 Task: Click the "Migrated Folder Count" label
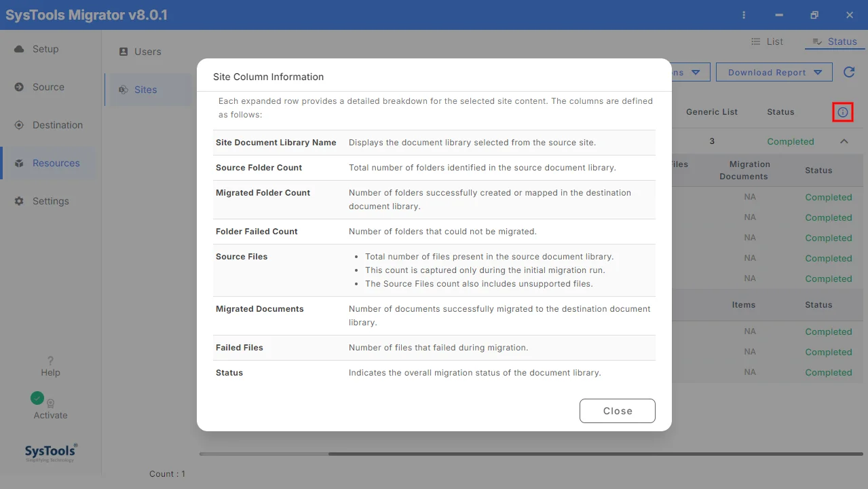click(x=263, y=193)
